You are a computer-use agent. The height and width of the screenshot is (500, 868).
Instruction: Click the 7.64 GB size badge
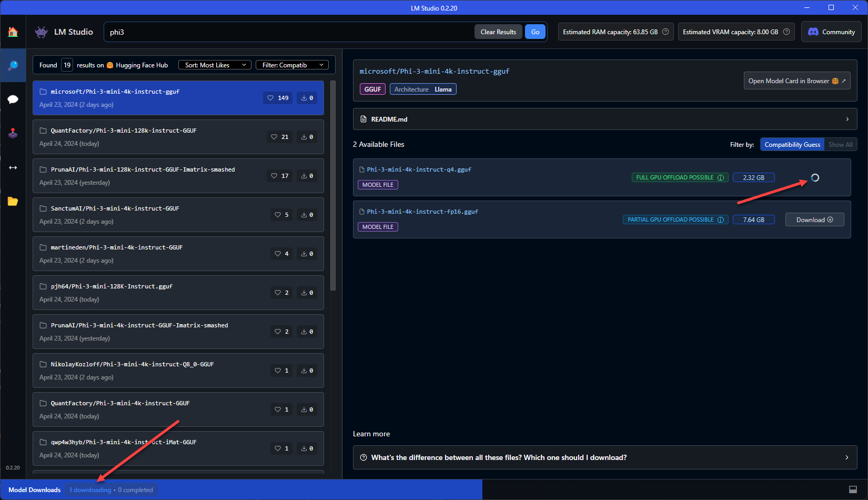click(x=753, y=220)
